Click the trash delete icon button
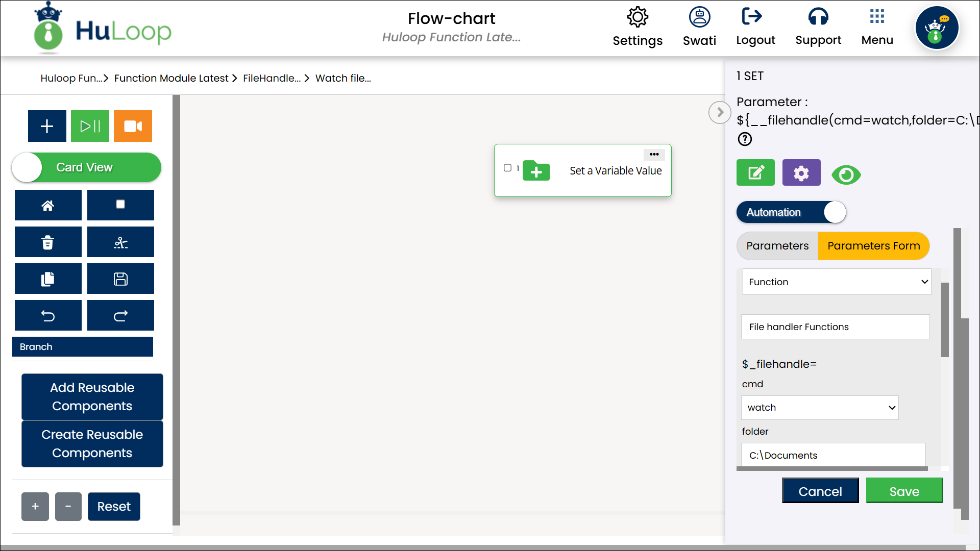980x551 pixels. [x=48, y=242]
